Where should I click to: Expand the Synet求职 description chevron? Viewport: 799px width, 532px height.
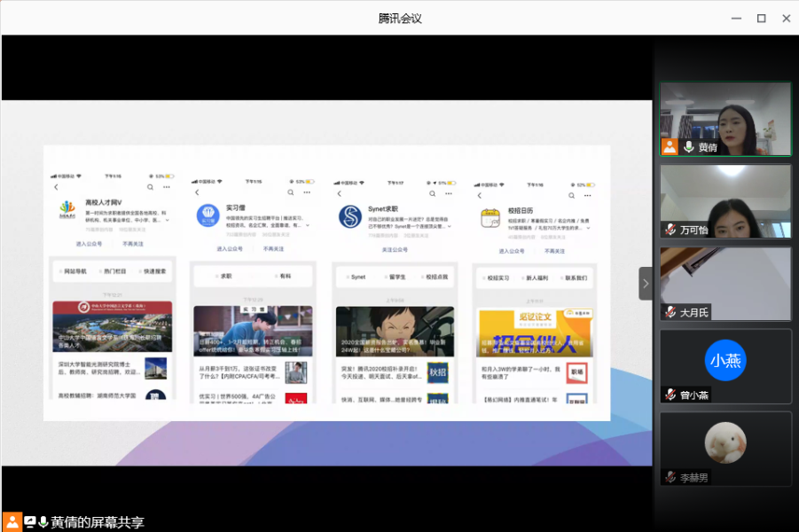(449, 226)
